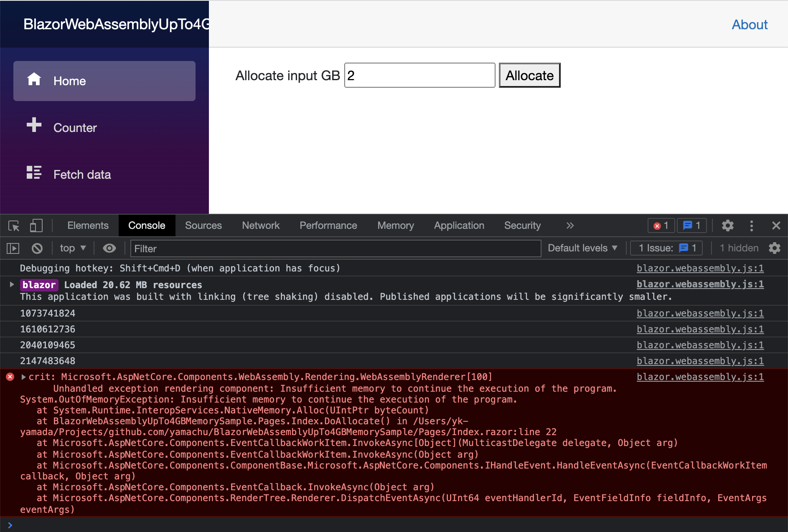The height and width of the screenshot is (532, 788).
Task: Switch to the Elements tab
Action: [x=88, y=225]
